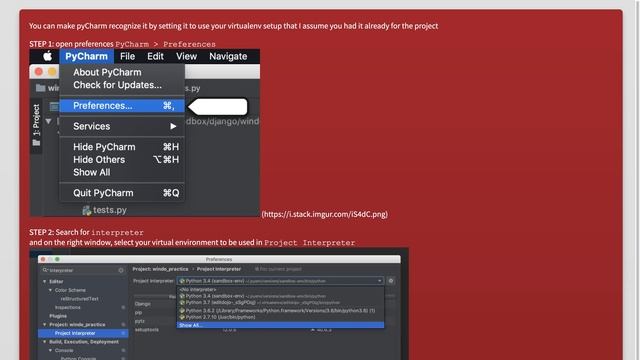The height and width of the screenshot is (360, 640).
Task: Select reStructuredText in the settings tree
Action: (x=80, y=299)
